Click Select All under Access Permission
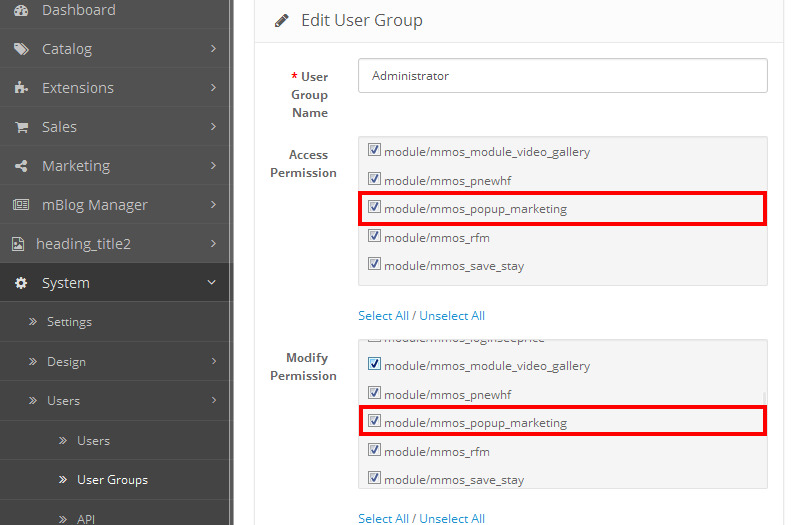The width and height of the screenshot is (800, 525). click(383, 316)
